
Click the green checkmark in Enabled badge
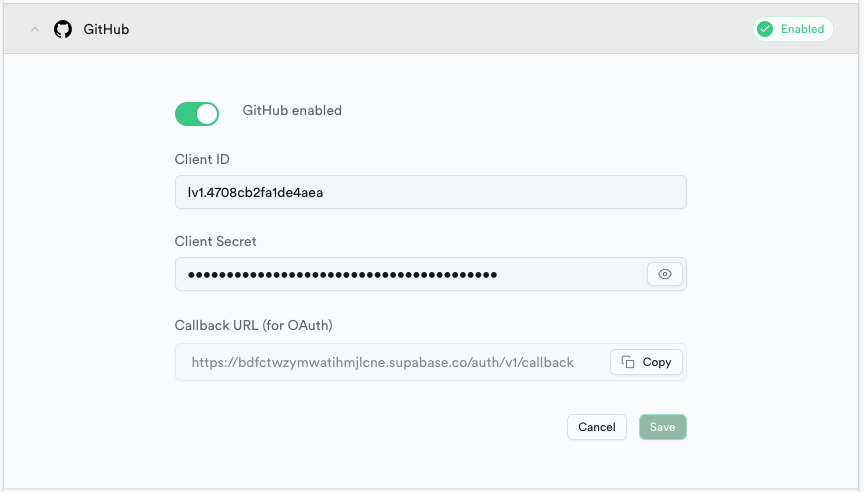(765, 29)
